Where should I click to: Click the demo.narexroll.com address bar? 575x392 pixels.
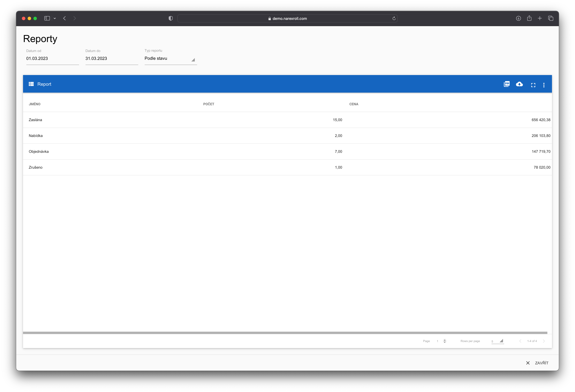point(287,19)
